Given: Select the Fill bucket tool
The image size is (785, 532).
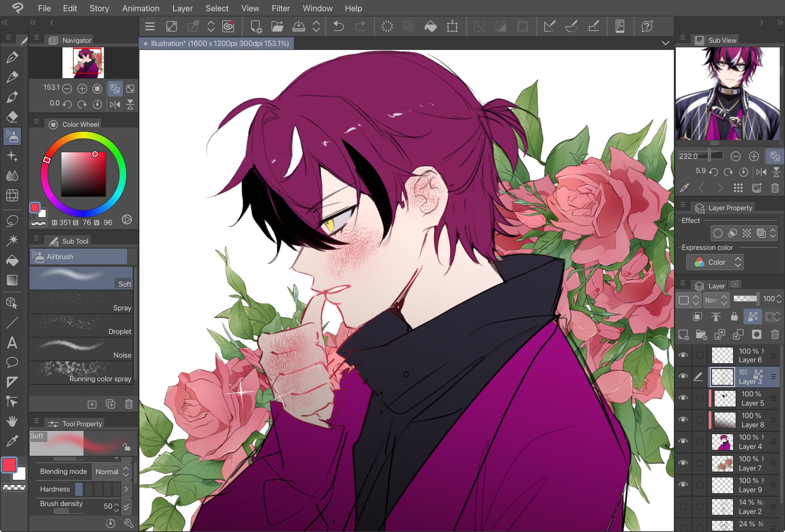Looking at the screenshot, I should click(x=12, y=261).
